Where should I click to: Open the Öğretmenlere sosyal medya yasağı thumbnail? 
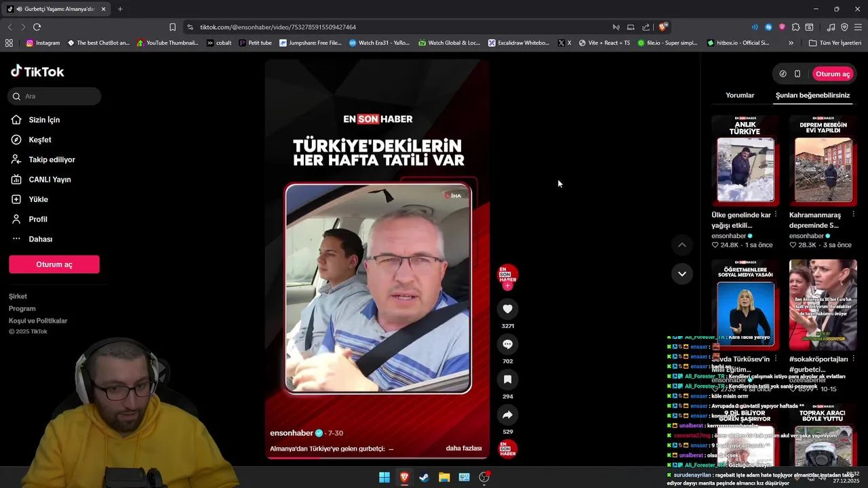745,304
